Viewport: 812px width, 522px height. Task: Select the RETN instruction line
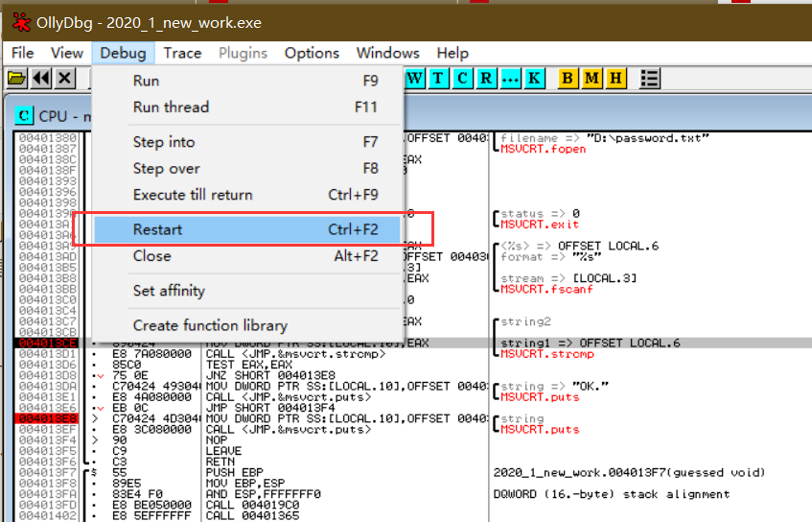220,462
